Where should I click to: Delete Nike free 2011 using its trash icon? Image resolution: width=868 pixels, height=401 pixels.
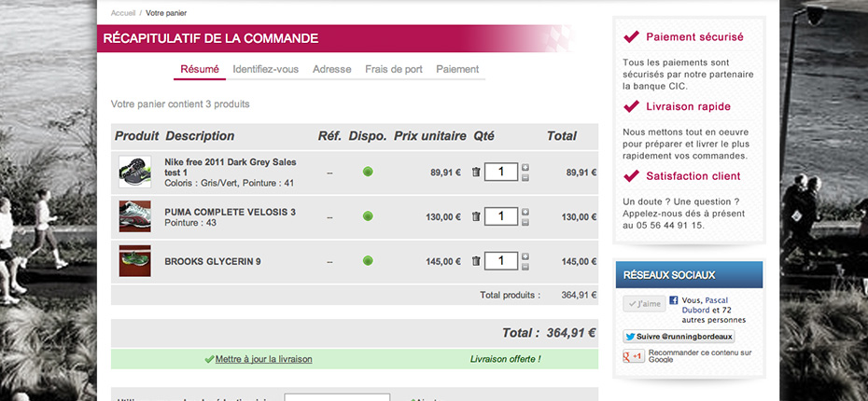click(x=476, y=173)
